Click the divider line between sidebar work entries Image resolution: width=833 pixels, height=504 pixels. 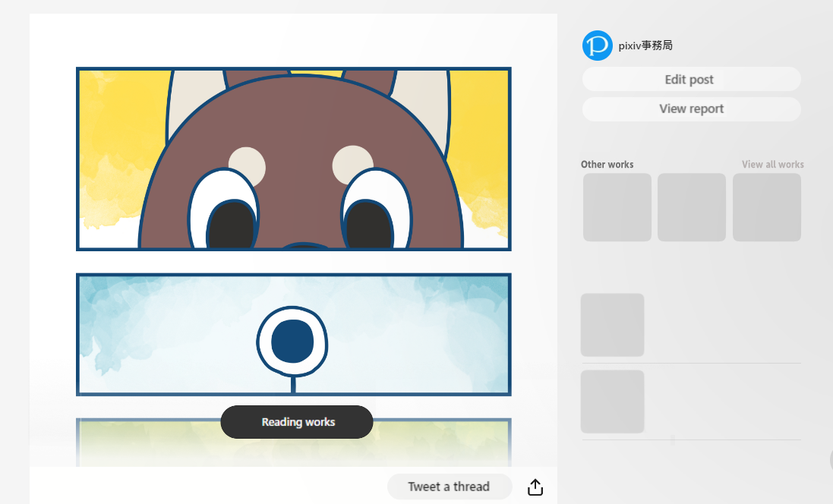click(x=691, y=363)
